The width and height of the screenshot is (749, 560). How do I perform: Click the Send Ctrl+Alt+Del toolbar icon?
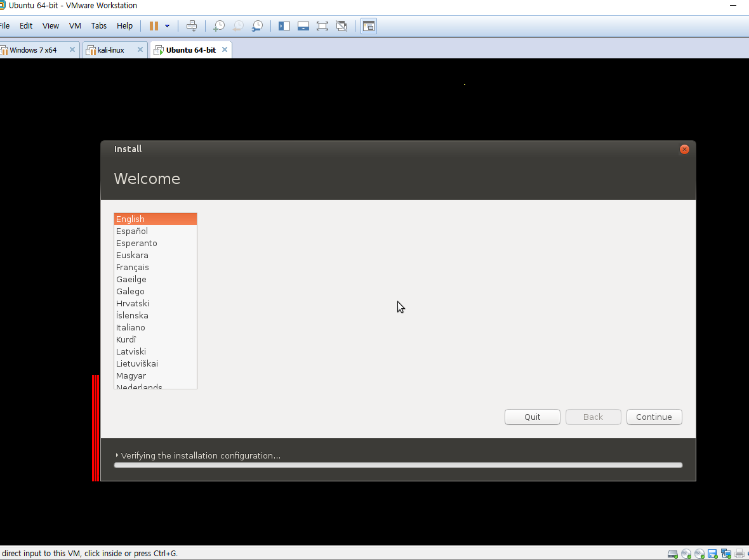coord(192,26)
